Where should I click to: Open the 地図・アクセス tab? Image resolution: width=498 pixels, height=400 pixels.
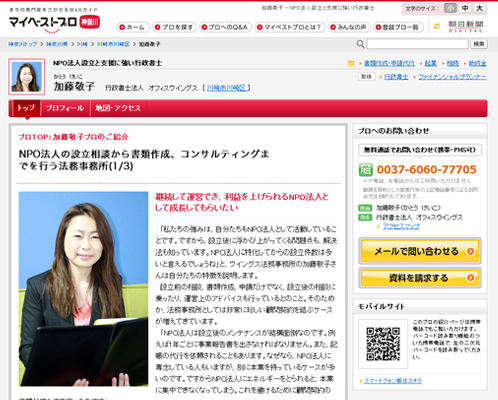118,108
